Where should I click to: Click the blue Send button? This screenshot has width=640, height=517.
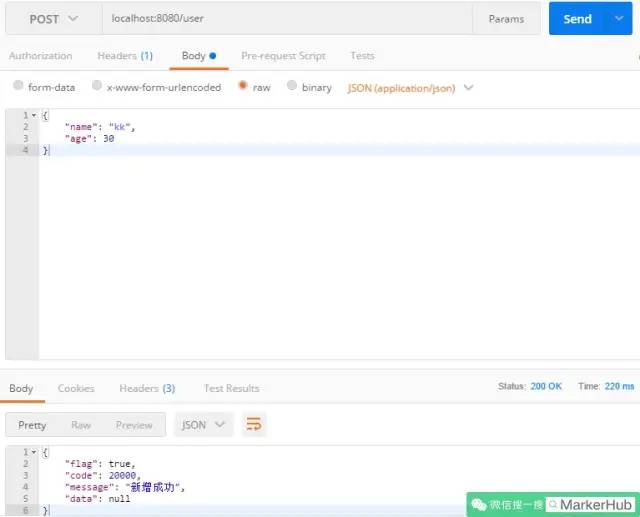577,19
